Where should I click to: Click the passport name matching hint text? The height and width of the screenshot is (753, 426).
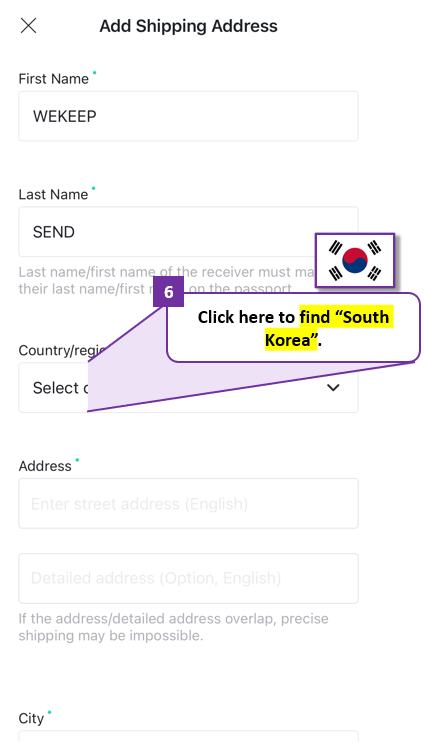pos(166,280)
